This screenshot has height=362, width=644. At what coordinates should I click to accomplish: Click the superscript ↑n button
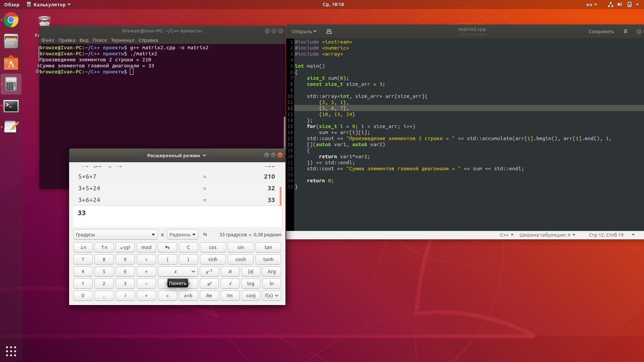104,247
